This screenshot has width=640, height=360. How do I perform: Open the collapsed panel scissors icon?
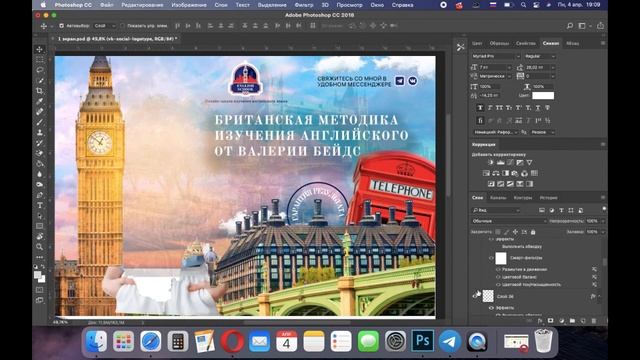[x=460, y=48]
